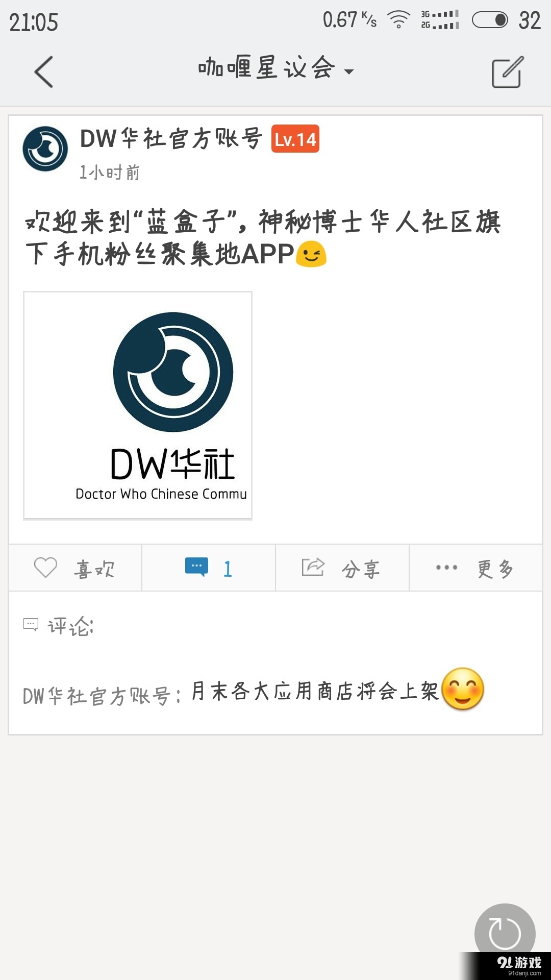Open the compose post icon

tap(508, 72)
